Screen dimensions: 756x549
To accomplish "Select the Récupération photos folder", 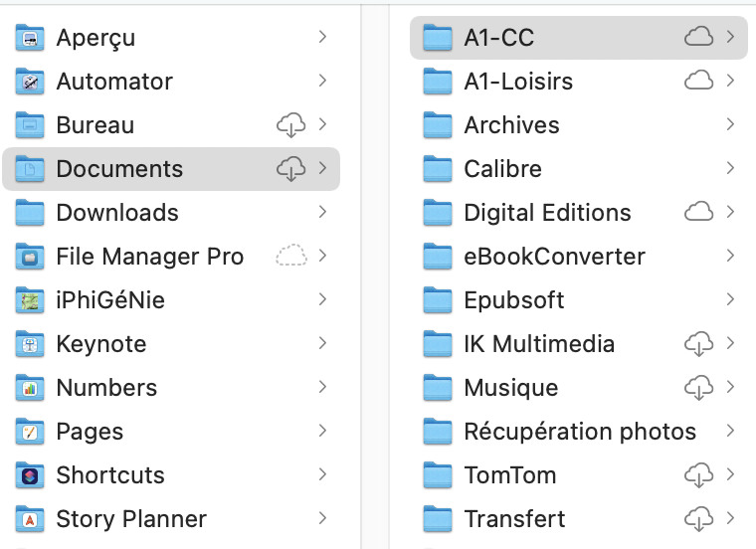I will click(x=579, y=432).
